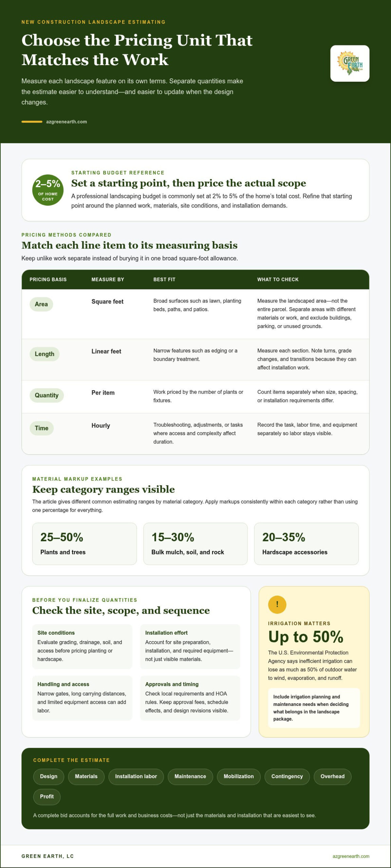Screen dimensions: 391x868
Task: Click the Design estimate chip
Action: pos(49,776)
